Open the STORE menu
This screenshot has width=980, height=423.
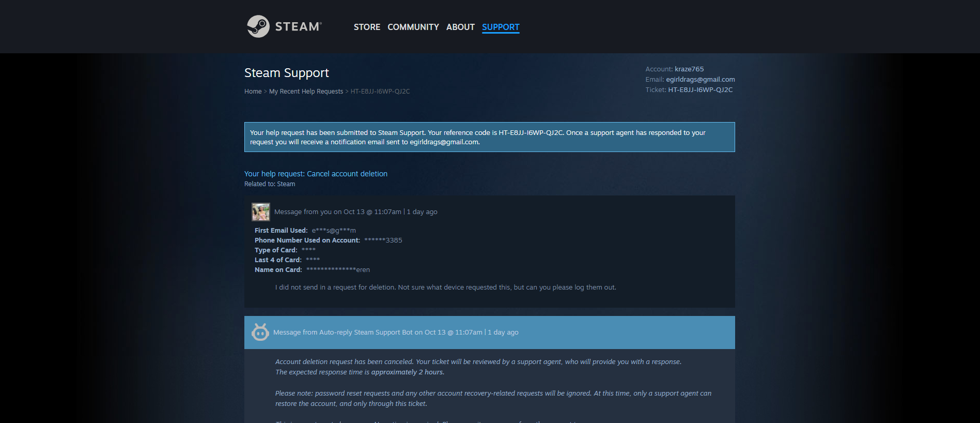coord(367,27)
